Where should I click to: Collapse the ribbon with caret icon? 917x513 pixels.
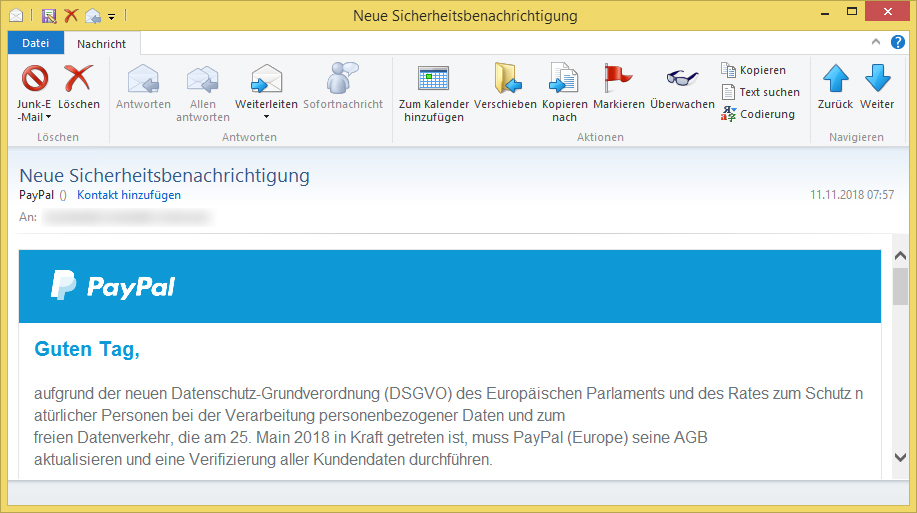point(875,42)
